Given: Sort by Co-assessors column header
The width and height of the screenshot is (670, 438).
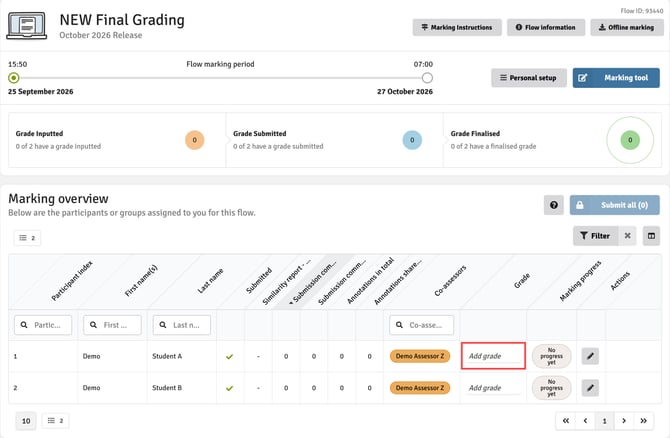Looking at the screenshot, I should 450,281.
